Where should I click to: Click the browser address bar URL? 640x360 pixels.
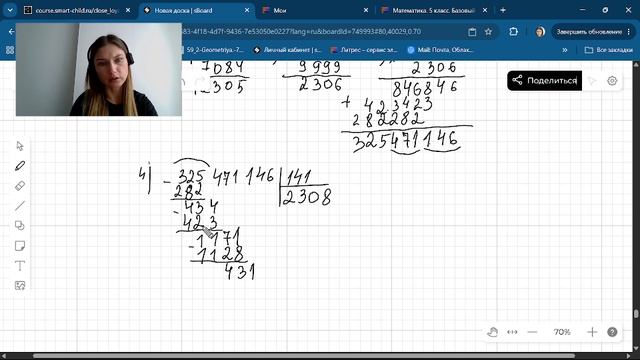(301, 31)
